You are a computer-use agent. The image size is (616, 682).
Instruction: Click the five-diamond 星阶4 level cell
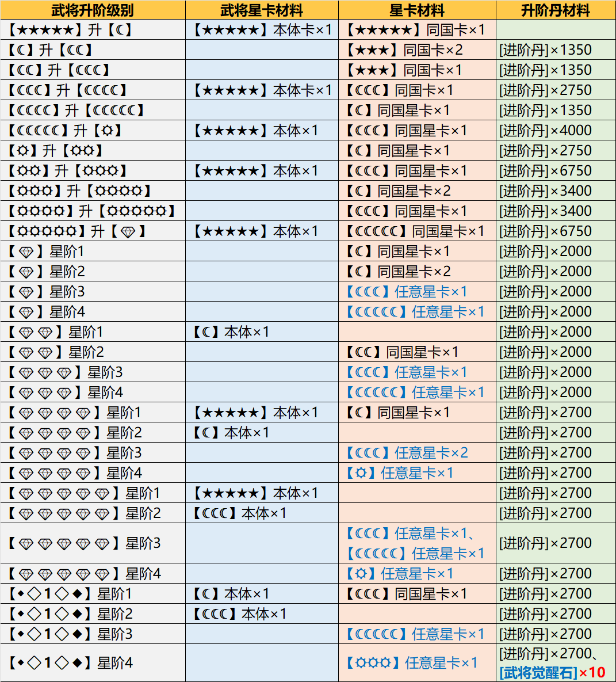click(93, 573)
